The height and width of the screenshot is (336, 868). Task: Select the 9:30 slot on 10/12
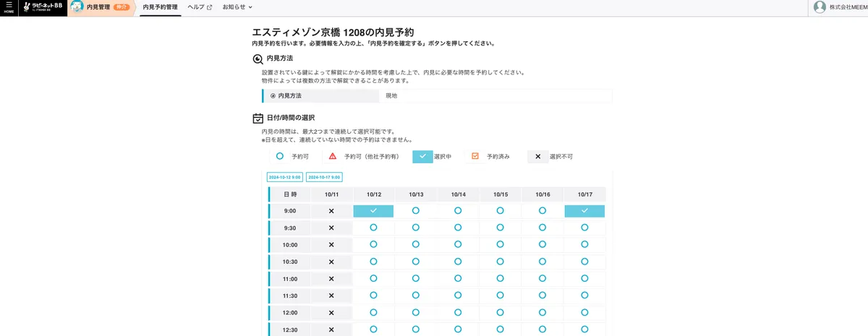pos(373,228)
